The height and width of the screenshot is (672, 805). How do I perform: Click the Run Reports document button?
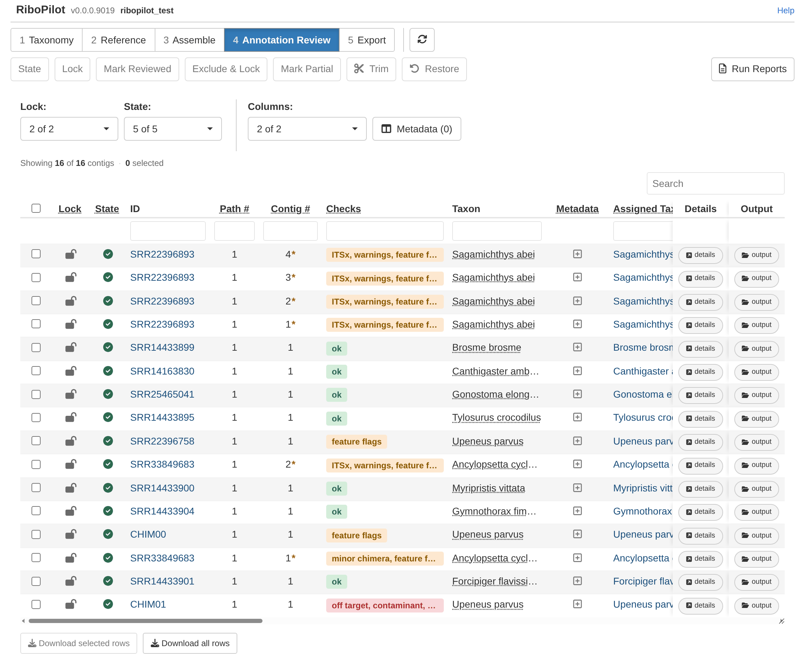[752, 69]
